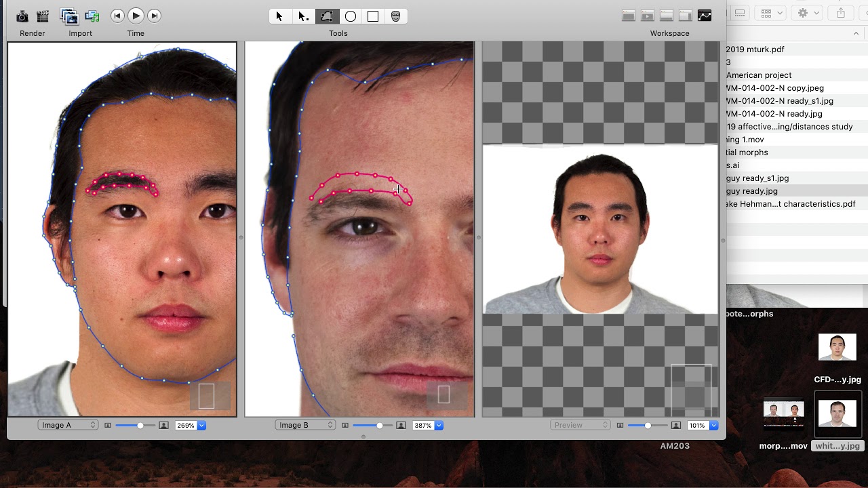Select the shape outline drawing tool
The width and height of the screenshot is (868, 488).
(327, 16)
